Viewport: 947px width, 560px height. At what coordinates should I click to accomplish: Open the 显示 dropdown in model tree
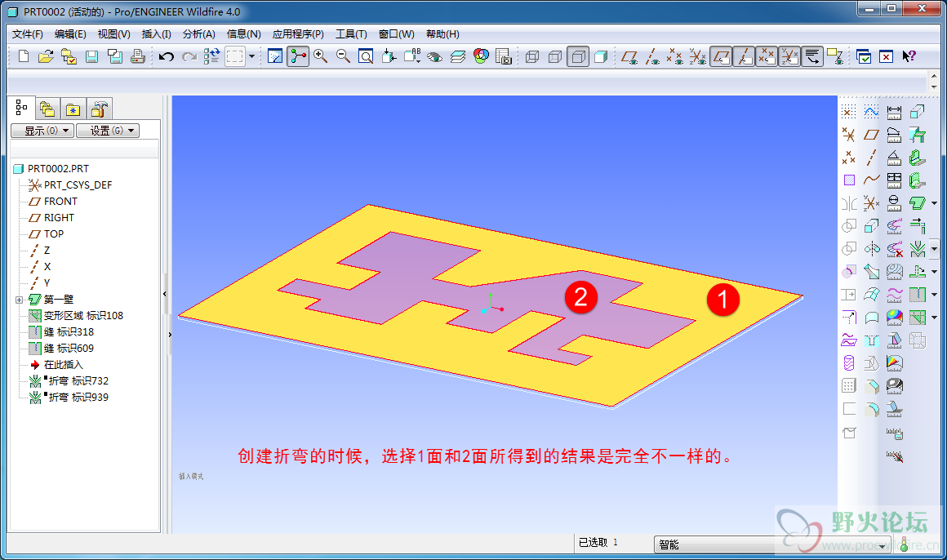pos(42,131)
